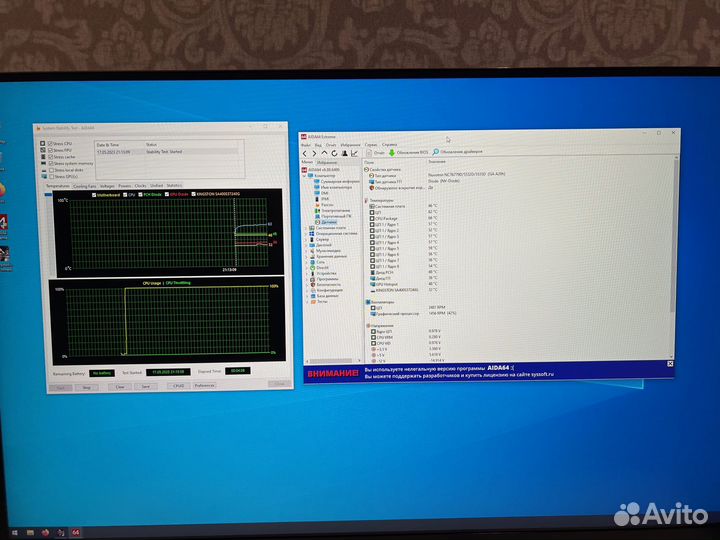Switch to the Cooling Fans tab
Image resolution: width=720 pixels, height=540 pixels.
(x=85, y=186)
